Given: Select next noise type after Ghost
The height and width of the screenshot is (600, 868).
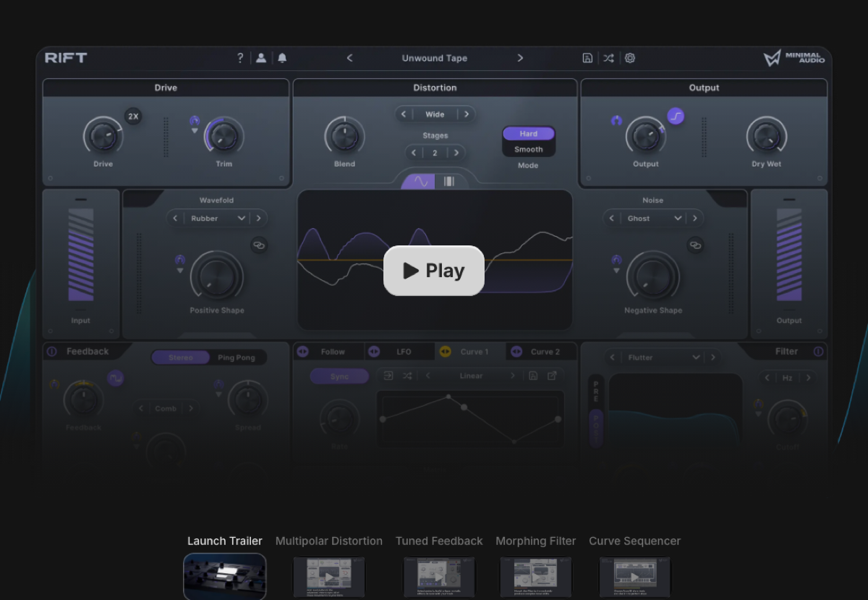Looking at the screenshot, I should [695, 218].
